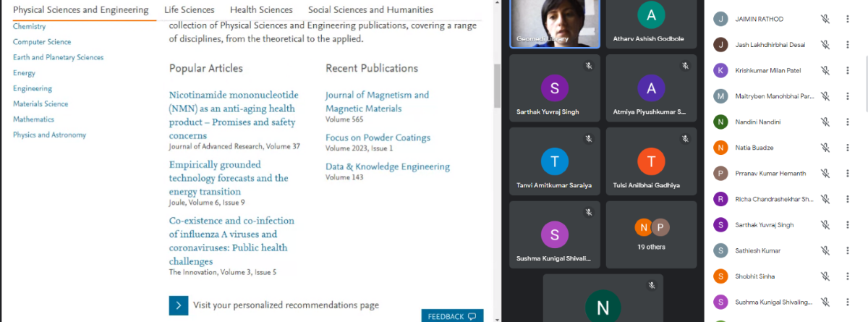Click the arrow icon beside personalized recommendations

coord(179,305)
